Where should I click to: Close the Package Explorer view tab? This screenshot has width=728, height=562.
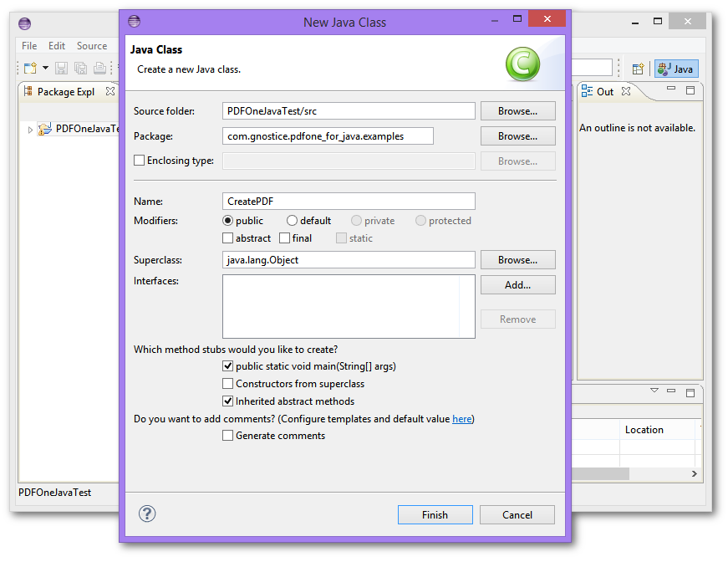[110, 91]
